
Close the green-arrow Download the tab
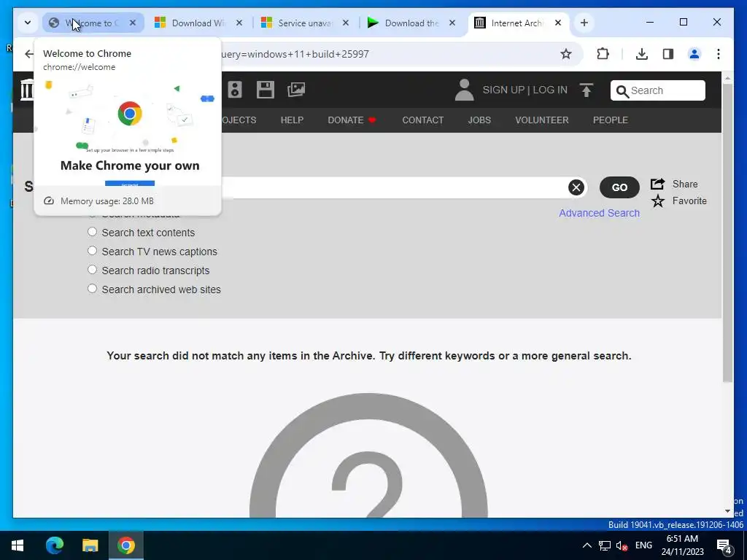(x=452, y=23)
